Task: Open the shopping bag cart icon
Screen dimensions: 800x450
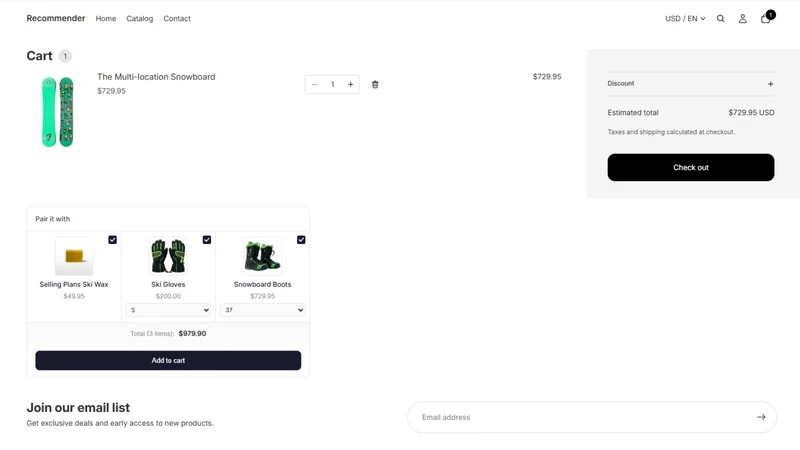Action: tap(766, 18)
